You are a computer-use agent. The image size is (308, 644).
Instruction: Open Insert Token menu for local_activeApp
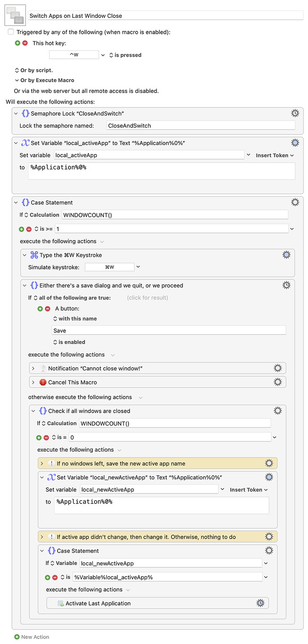pyautogui.click(x=275, y=155)
